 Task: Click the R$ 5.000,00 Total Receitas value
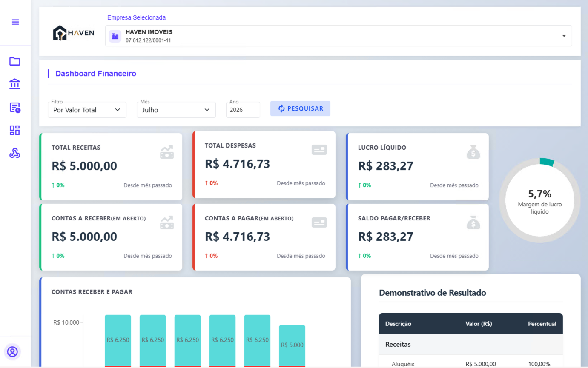click(84, 166)
